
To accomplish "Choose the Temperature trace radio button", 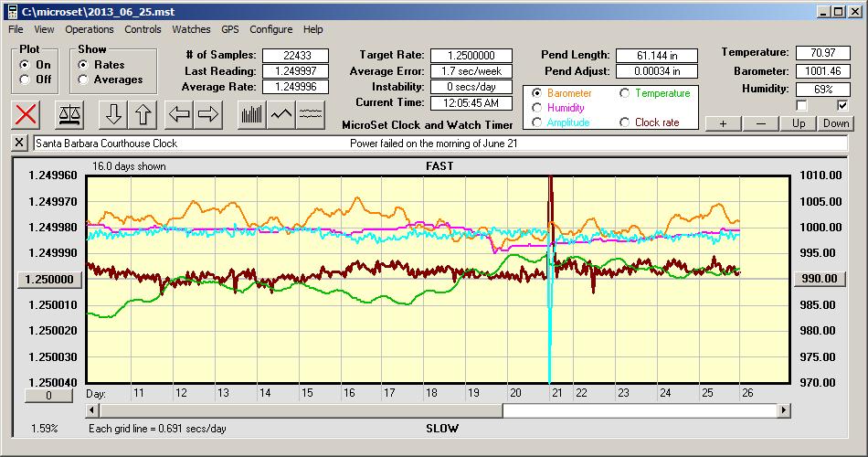I will tap(625, 93).
